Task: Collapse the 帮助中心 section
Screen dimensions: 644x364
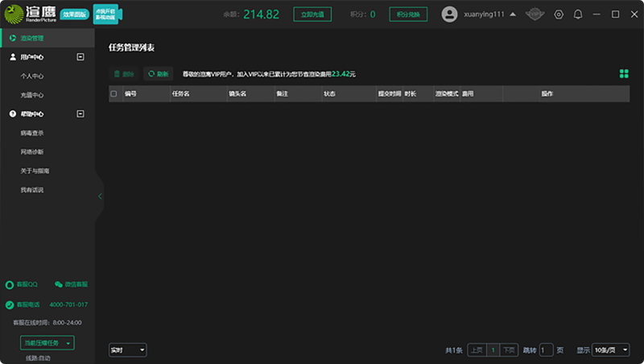Action: 80,114
